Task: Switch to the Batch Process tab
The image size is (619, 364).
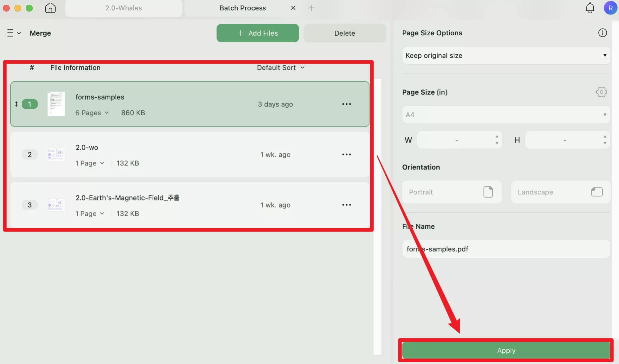Action: click(243, 8)
